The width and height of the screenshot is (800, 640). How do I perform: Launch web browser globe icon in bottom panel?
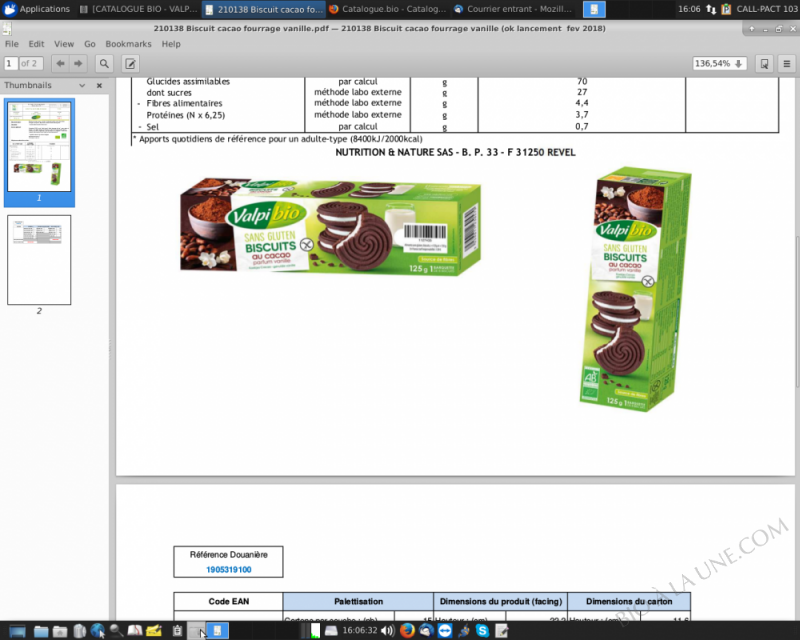(x=97, y=631)
